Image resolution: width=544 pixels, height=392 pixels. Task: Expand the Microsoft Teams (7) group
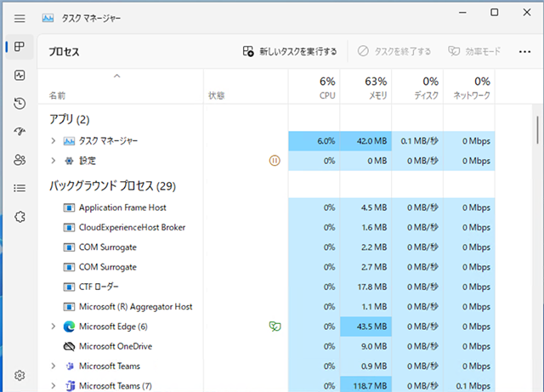click(x=53, y=386)
